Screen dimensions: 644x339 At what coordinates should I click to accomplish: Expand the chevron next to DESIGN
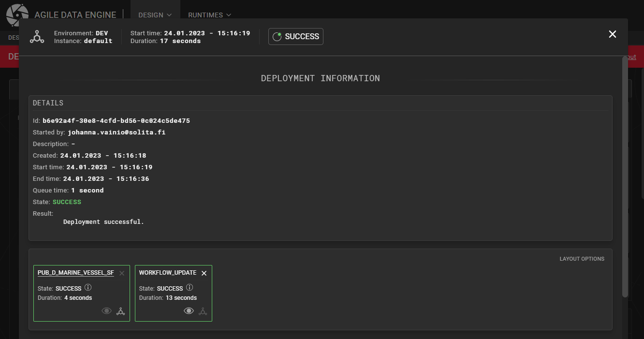(170, 15)
